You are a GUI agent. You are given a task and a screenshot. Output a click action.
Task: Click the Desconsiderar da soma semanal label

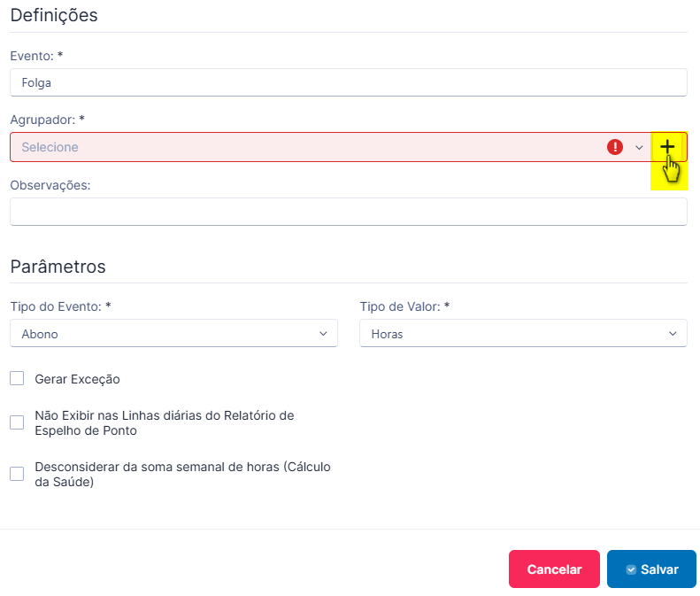182,474
